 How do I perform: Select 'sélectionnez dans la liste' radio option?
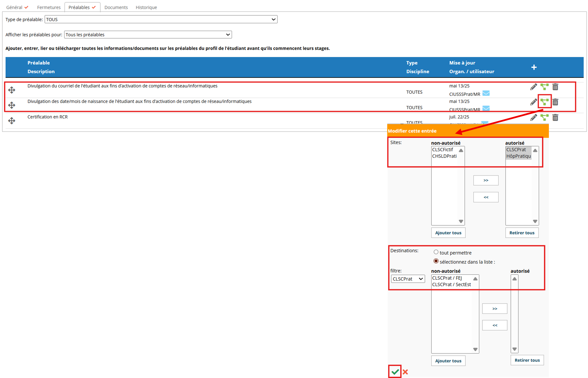[436, 261]
